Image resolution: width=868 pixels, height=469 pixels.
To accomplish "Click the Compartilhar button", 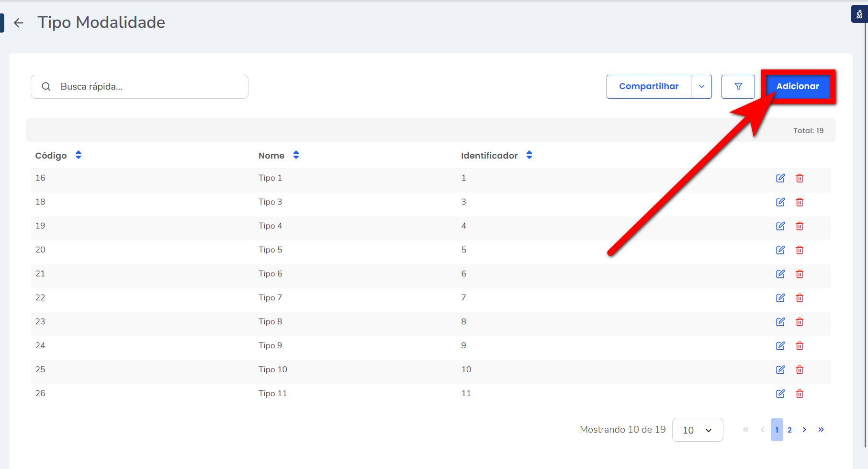I will point(648,87).
